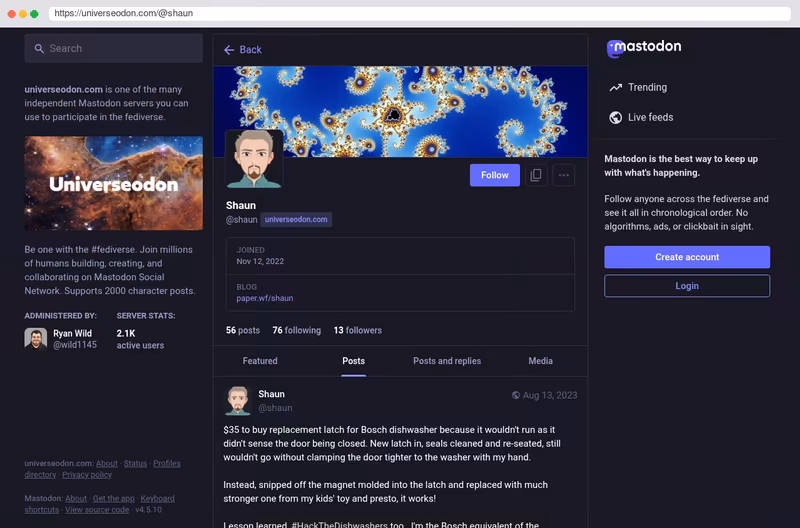Copy profile link with the copy icon
The height and width of the screenshot is (528, 800).
(x=536, y=175)
